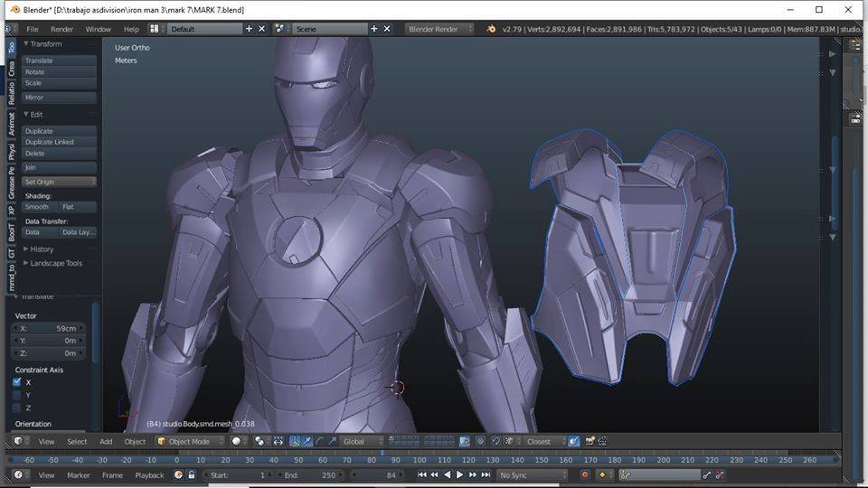Jump to the timeline's end frame

[x=486, y=474]
